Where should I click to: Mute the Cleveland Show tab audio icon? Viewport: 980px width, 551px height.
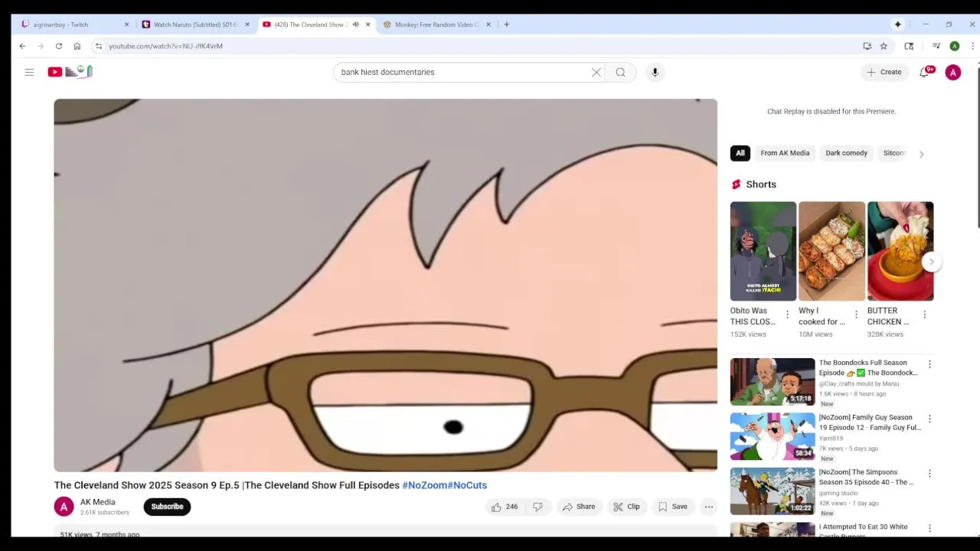click(x=355, y=24)
